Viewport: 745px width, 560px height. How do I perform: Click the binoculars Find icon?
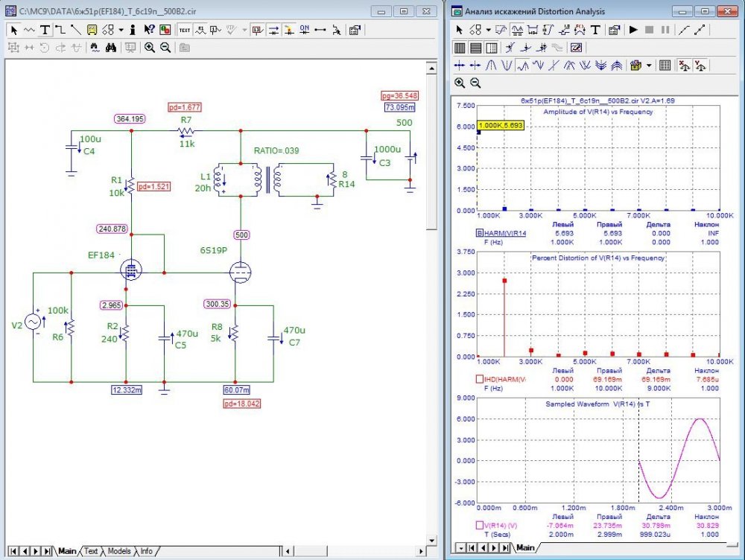110,48
